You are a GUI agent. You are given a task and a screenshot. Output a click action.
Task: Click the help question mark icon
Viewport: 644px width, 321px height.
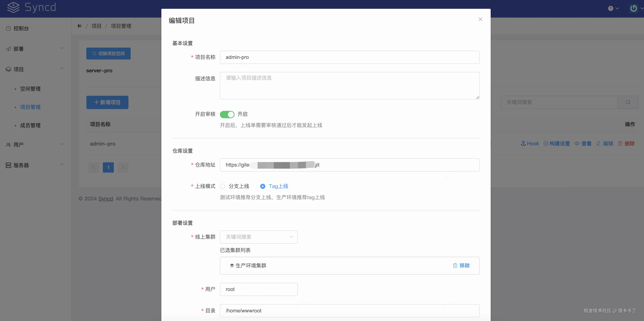(x=611, y=8)
